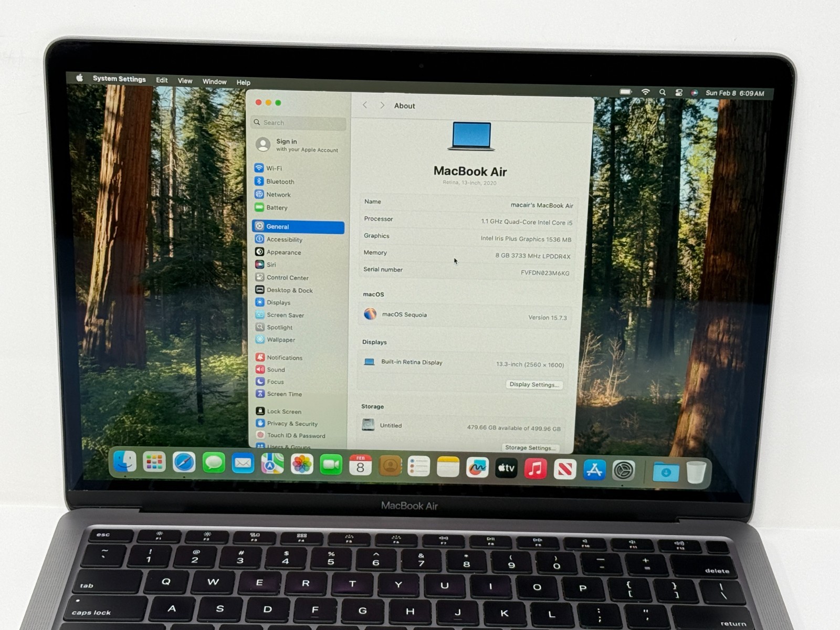Image resolution: width=840 pixels, height=630 pixels.
Task: Open the Trash in the Dock
Action: pos(696,472)
